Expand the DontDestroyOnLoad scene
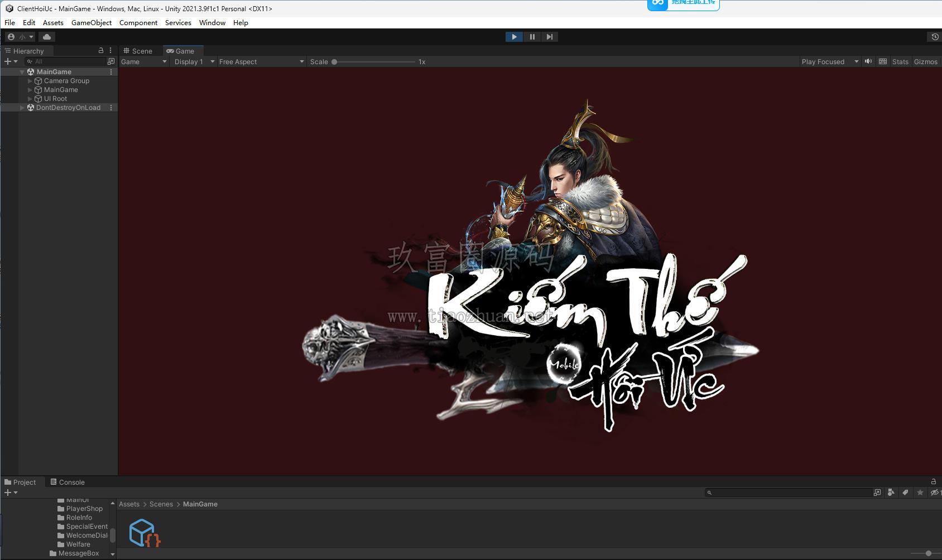942x560 pixels. click(x=22, y=108)
